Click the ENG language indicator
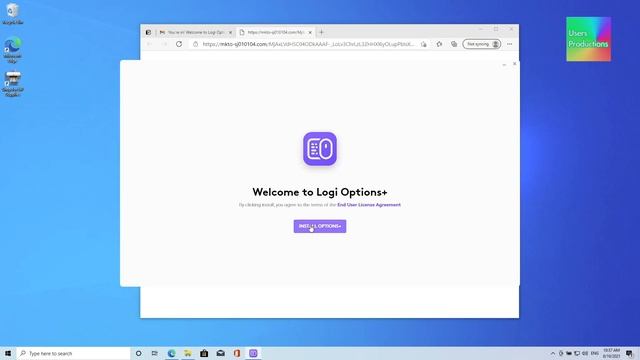The height and width of the screenshot is (360, 640). [595, 353]
